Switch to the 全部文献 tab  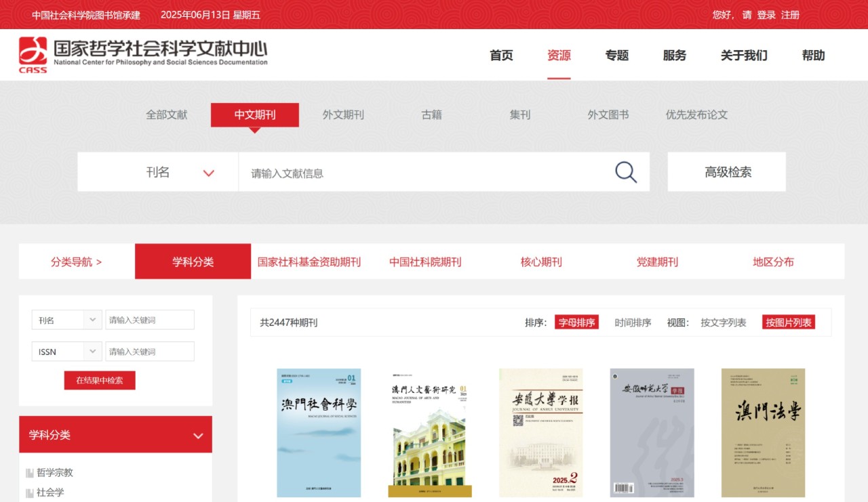(x=167, y=115)
